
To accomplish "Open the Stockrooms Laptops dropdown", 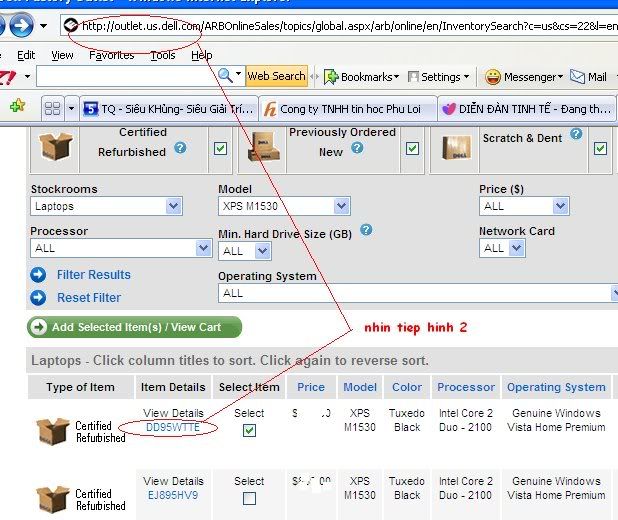I will tap(106, 206).
